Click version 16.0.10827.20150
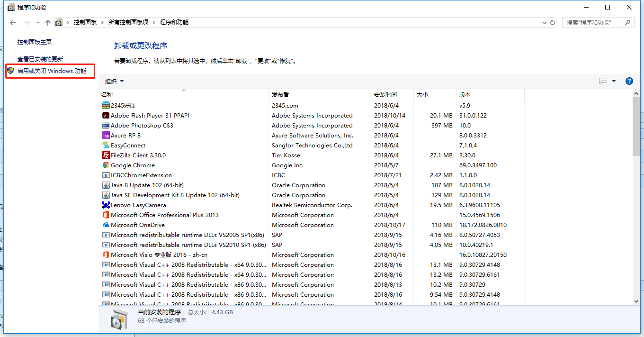Screen dimensions: 644x337 (x=483, y=255)
